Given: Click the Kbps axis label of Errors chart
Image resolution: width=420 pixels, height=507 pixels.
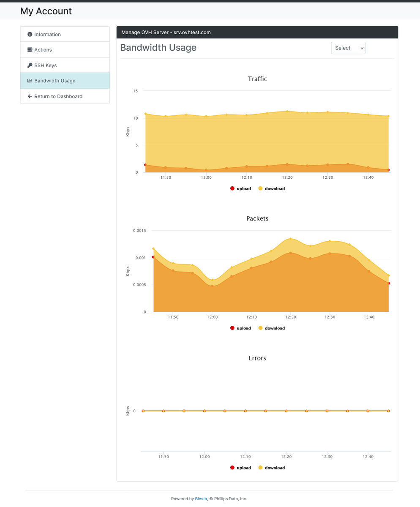Looking at the screenshot, I should coord(128,411).
